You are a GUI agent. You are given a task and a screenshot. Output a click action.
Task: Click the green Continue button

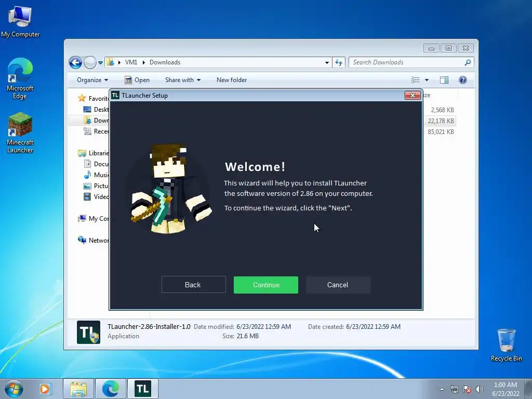(x=265, y=285)
